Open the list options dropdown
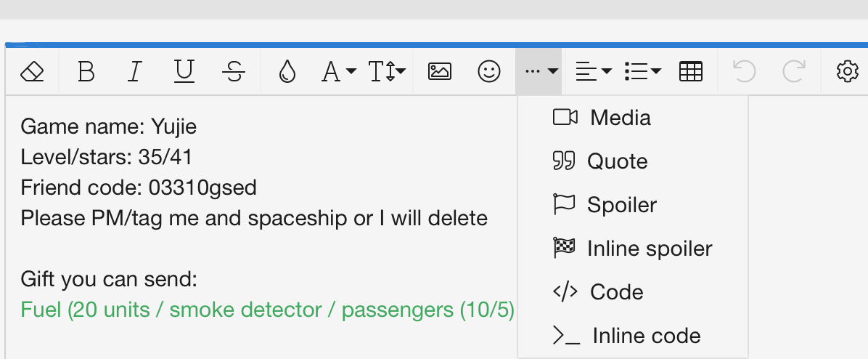The width and height of the screenshot is (868, 359). 643,71
